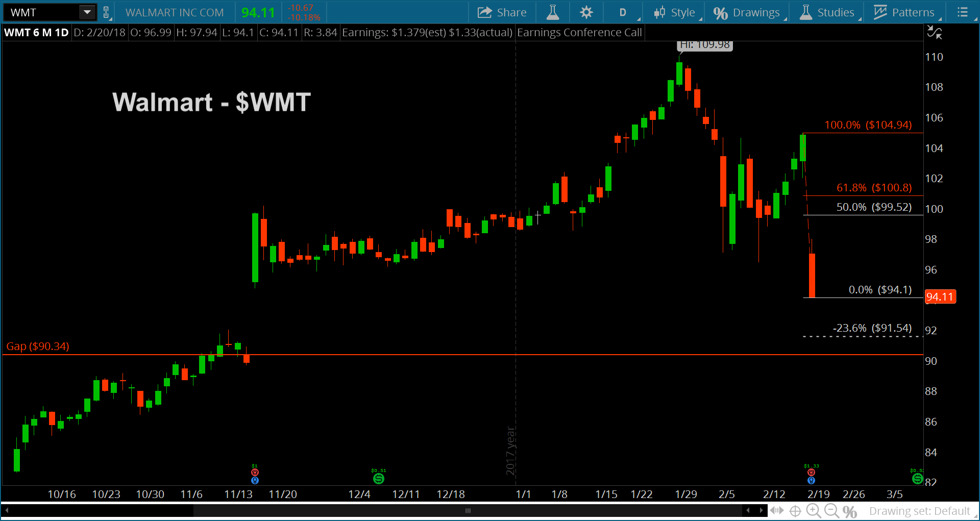
Task: Click the Patterns chart-line icon
Action: click(x=880, y=12)
